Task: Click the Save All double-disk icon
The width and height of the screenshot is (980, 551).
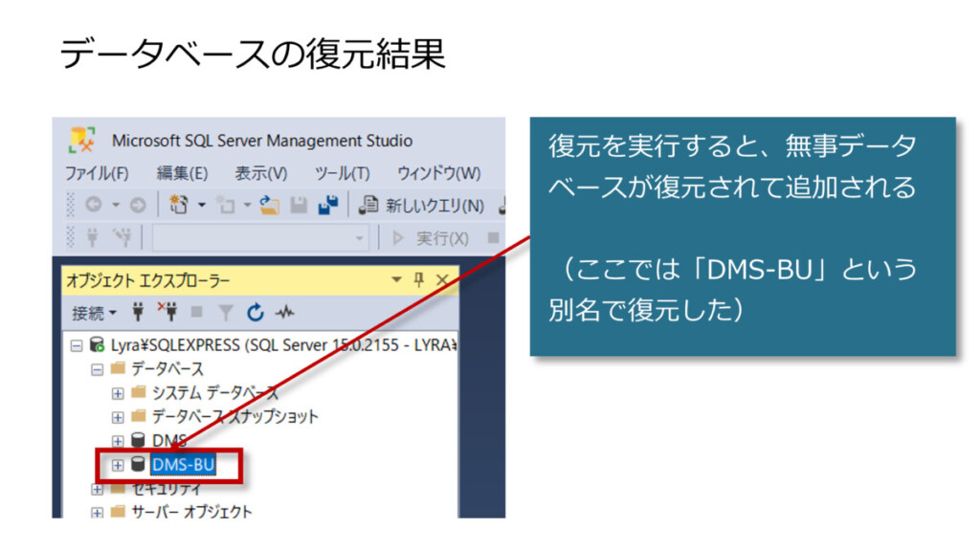Action: pyautogui.click(x=328, y=205)
